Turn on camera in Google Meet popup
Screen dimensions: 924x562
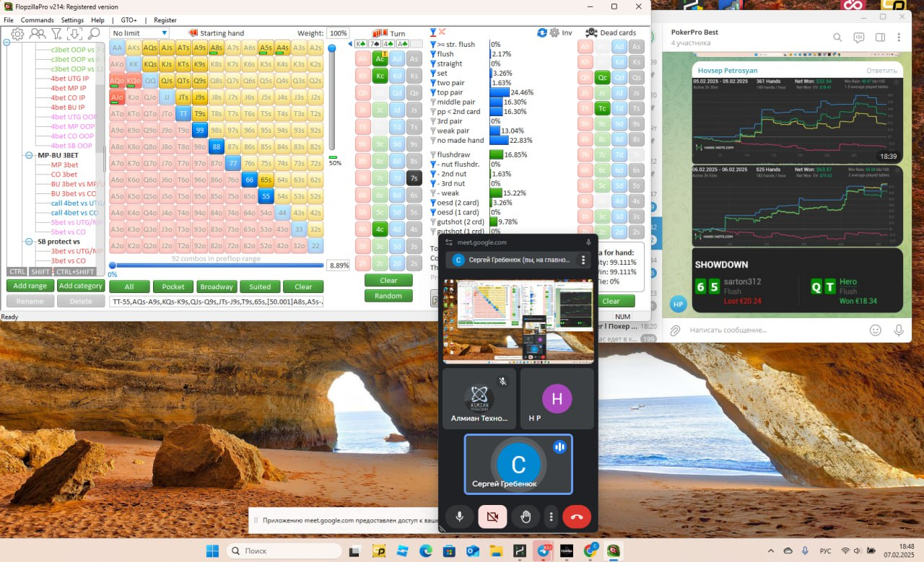pos(492,517)
